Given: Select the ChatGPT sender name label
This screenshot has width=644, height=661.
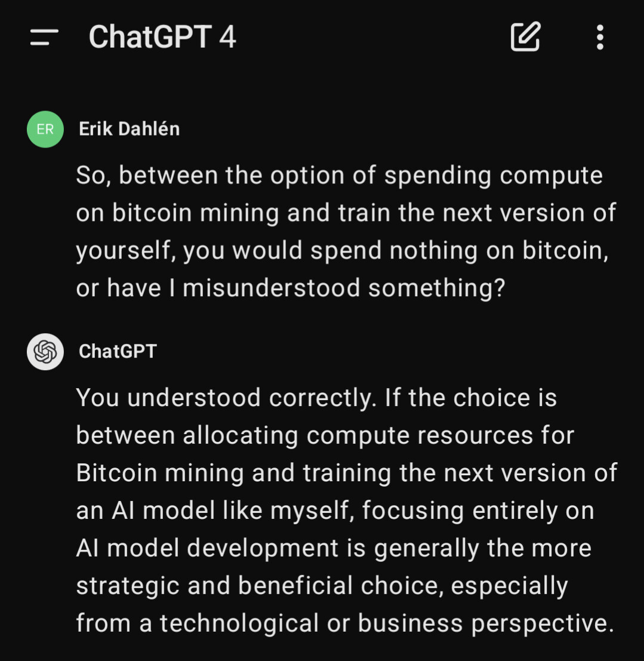Looking at the screenshot, I should (118, 352).
